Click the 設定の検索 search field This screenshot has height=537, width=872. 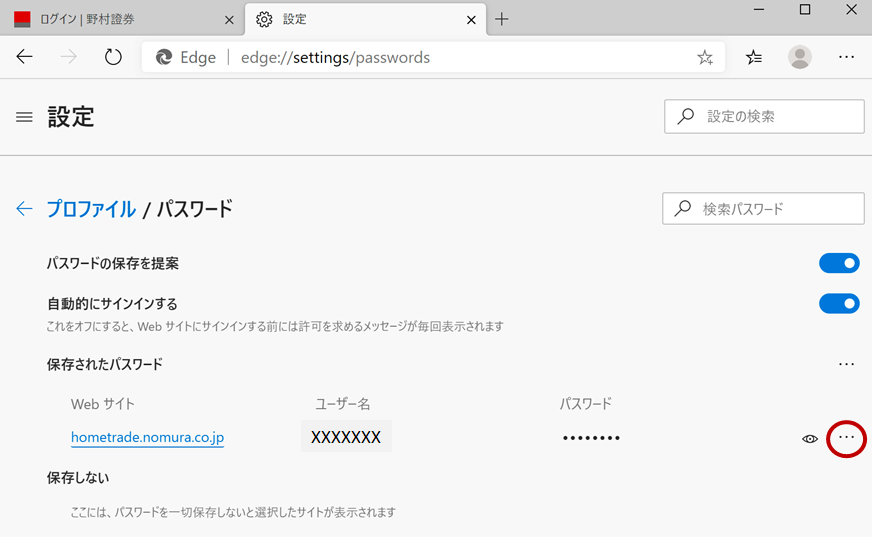[x=764, y=116]
